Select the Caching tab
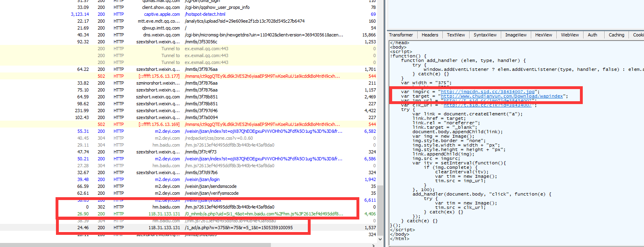 coord(616,35)
